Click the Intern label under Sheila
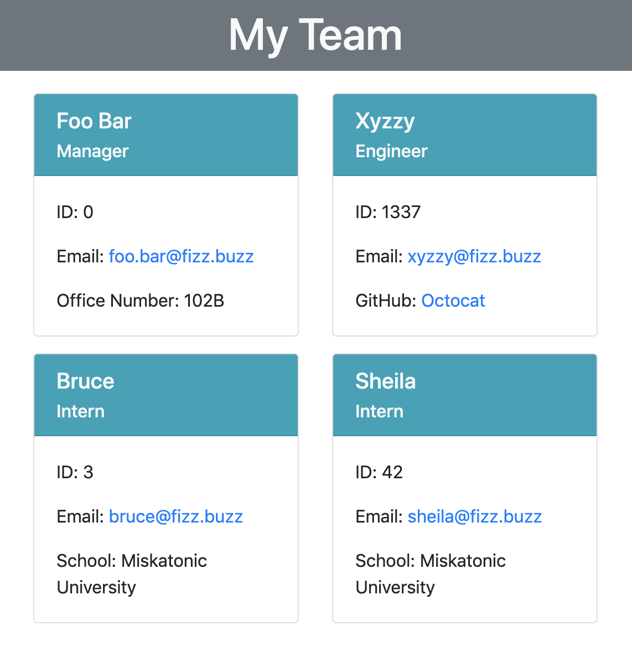Screen dimensions: 632x672 pos(379,411)
